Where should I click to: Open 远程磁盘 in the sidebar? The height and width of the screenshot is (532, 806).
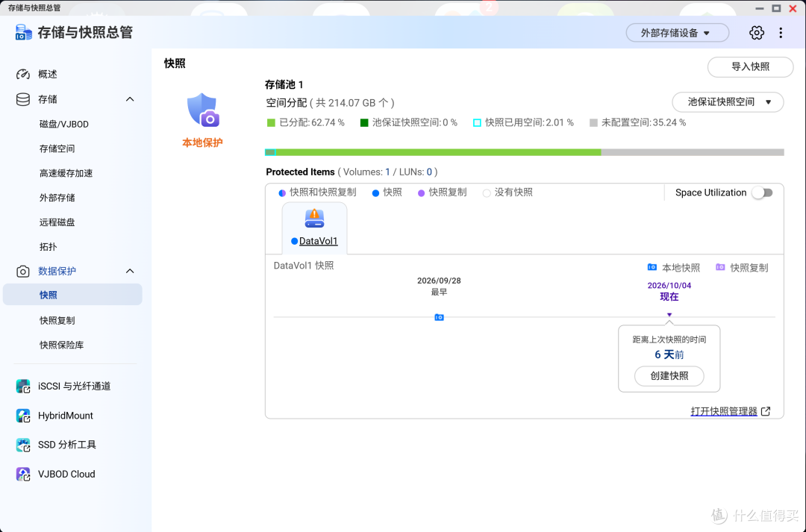click(x=57, y=222)
